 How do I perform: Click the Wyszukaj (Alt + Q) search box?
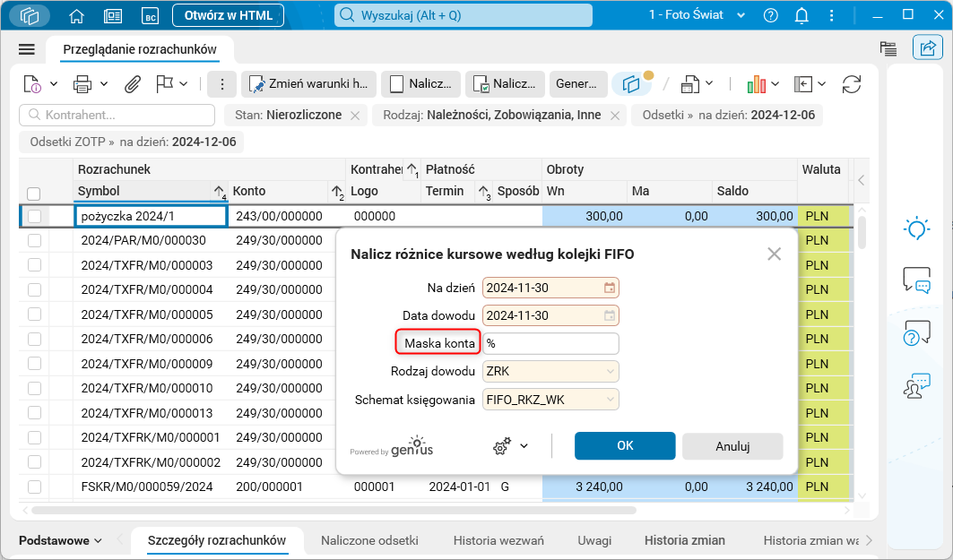click(x=464, y=15)
